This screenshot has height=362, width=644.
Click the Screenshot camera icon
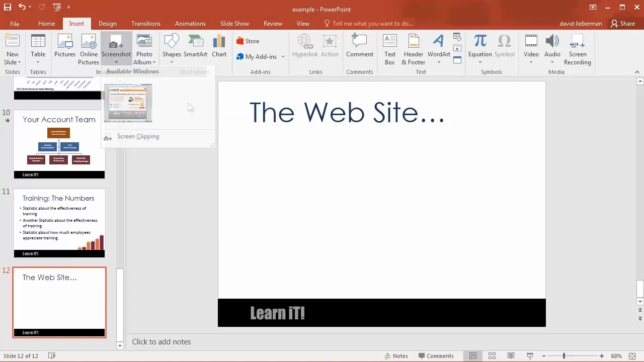116,42
